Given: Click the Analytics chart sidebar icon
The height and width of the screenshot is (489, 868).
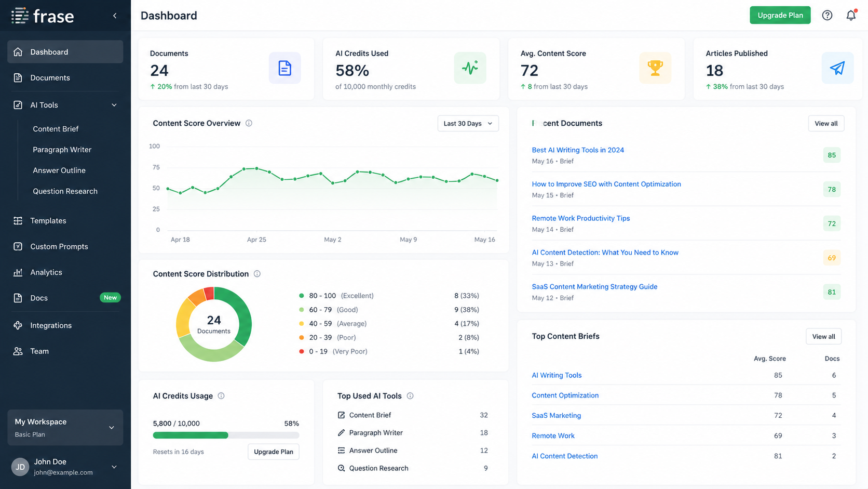Looking at the screenshot, I should click(x=18, y=272).
